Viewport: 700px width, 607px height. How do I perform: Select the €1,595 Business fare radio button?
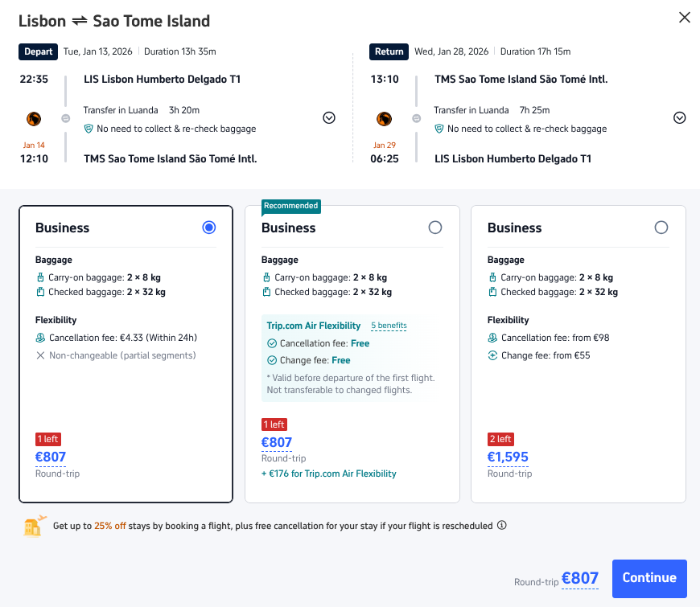(661, 228)
